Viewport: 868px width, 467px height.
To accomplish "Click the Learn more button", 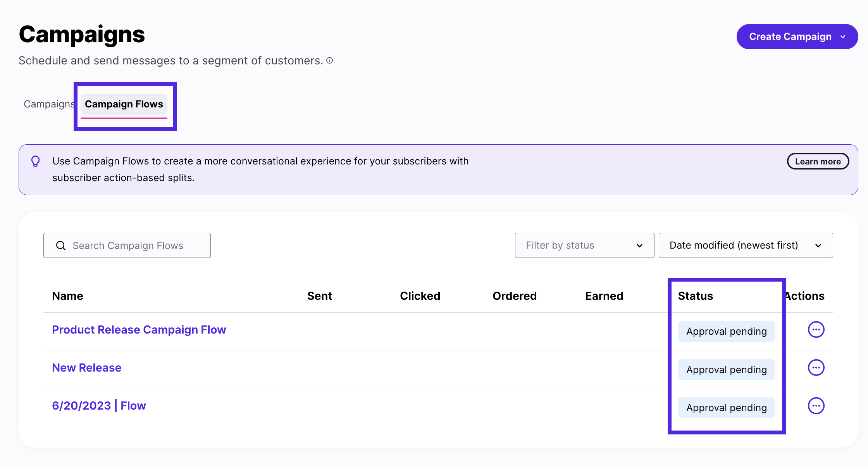I will coord(818,161).
